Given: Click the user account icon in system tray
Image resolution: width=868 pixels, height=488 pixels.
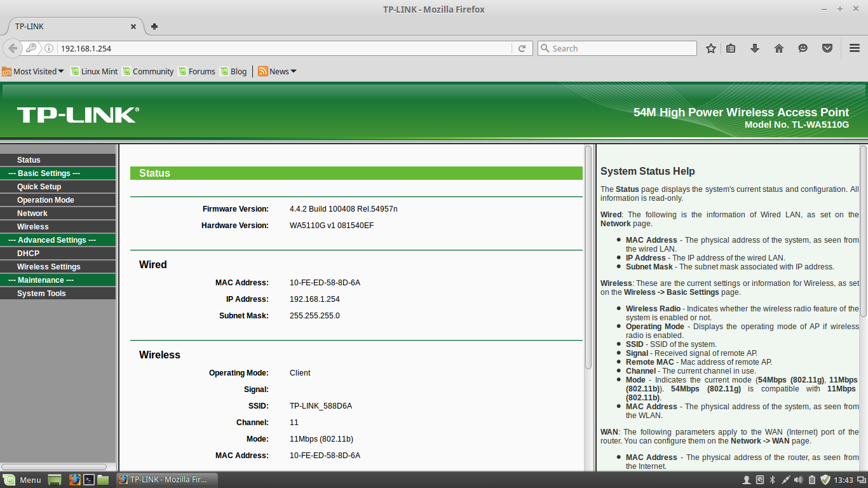Looking at the screenshot, I should coord(747,480).
